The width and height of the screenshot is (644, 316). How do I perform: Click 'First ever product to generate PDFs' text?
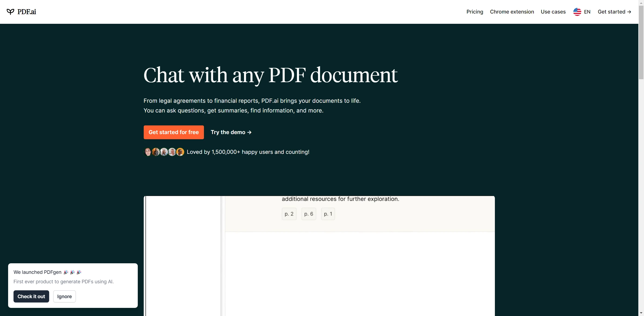click(63, 282)
